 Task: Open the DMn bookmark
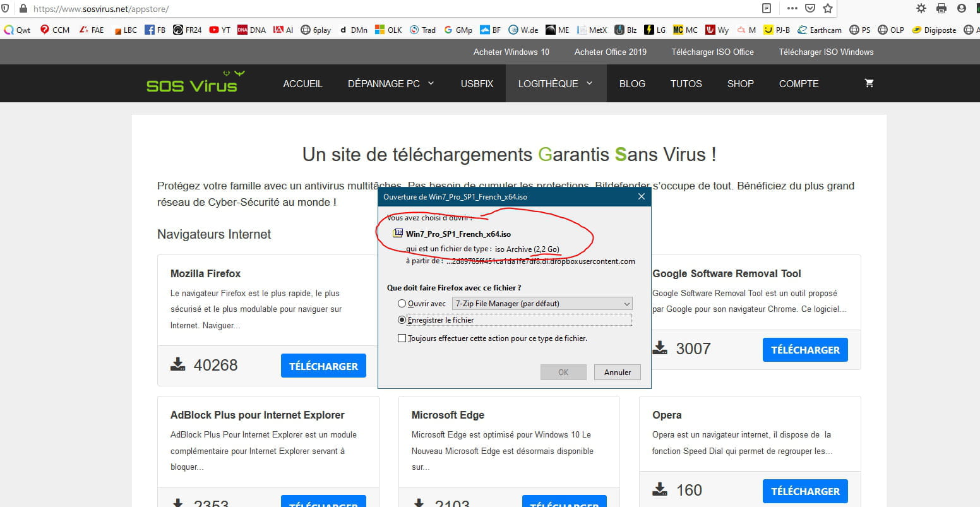tap(354, 30)
